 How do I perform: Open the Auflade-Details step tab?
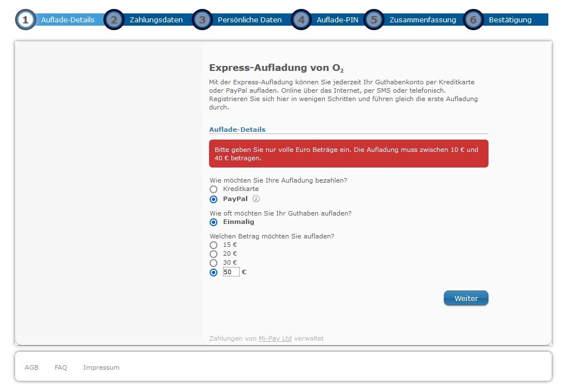[68, 20]
